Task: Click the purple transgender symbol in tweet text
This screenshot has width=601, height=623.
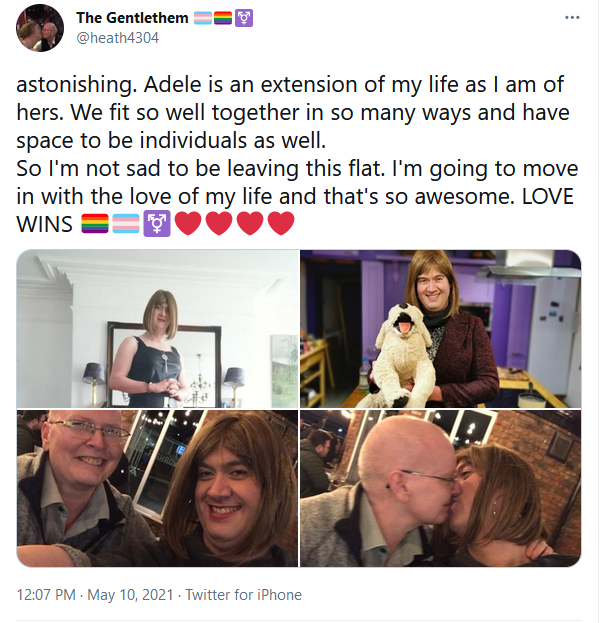Action: (x=157, y=223)
